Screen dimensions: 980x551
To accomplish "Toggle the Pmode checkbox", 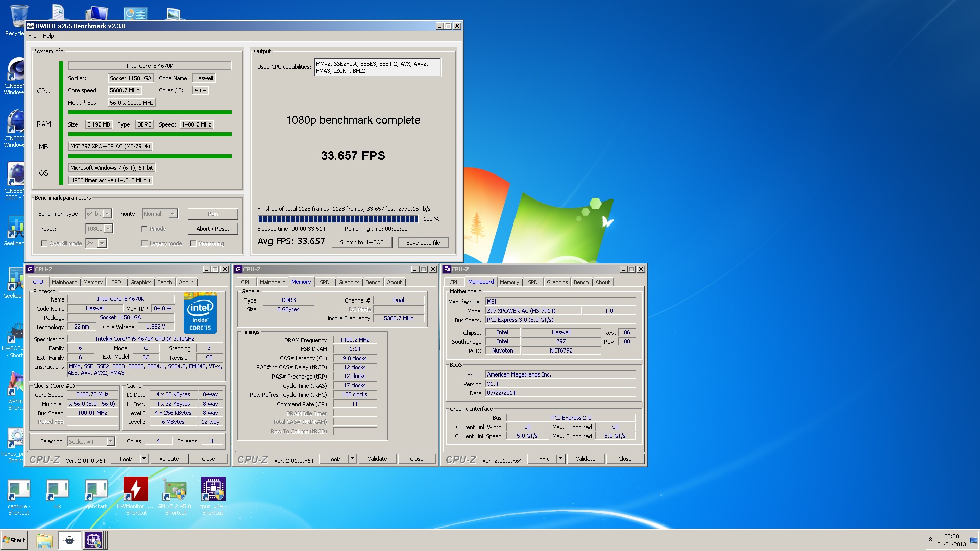I will pos(144,229).
